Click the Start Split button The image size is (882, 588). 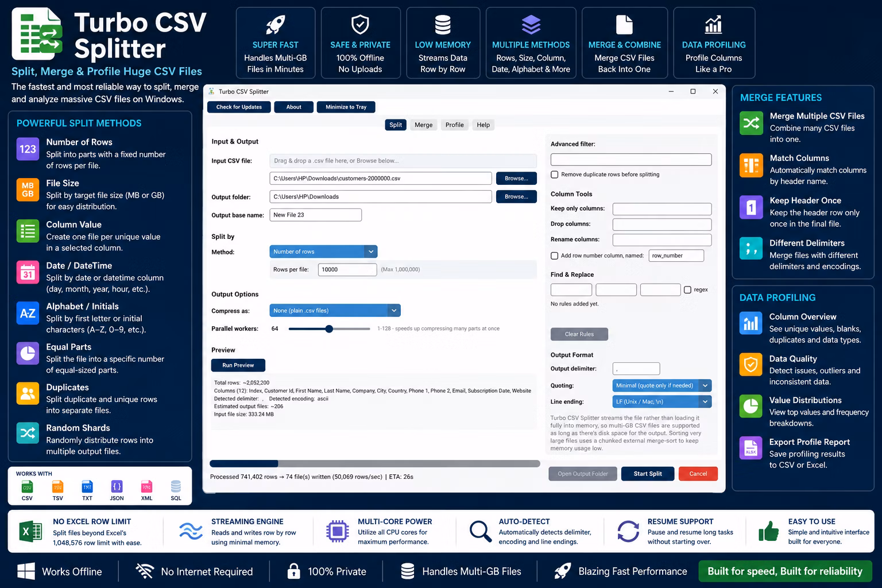pos(648,474)
